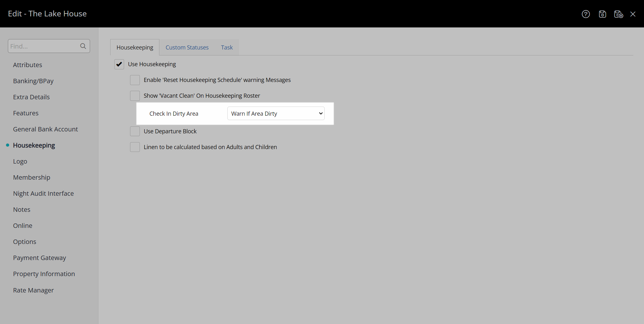Screen dimensions: 644x324
Task: Select Rate Manager in sidebar
Action: coord(33,290)
